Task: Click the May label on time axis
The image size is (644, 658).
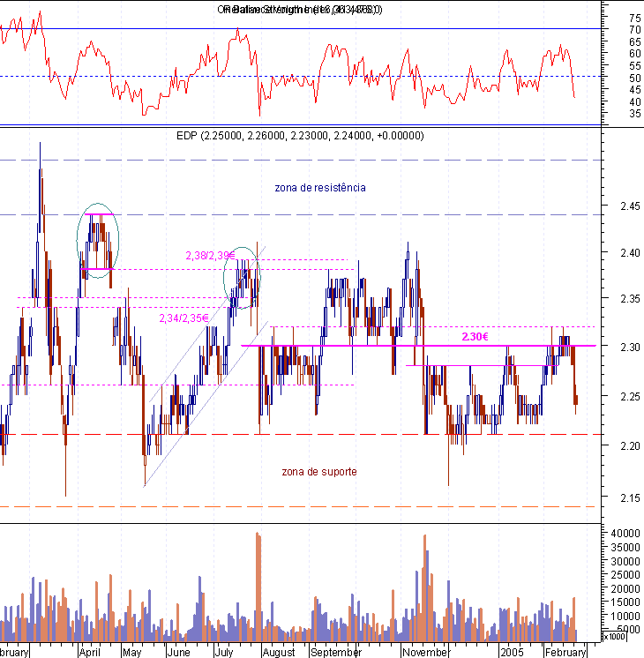Action: pos(131,652)
